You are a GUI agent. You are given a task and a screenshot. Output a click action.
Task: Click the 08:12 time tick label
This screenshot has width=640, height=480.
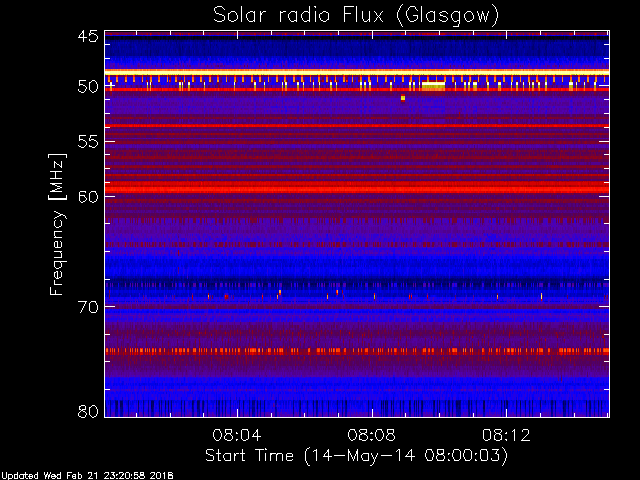(506, 435)
